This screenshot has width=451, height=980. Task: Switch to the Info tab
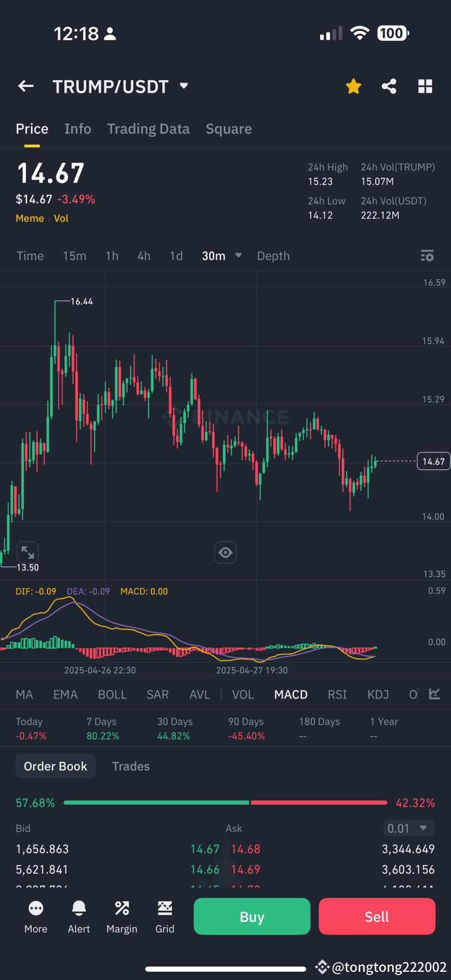coord(78,129)
